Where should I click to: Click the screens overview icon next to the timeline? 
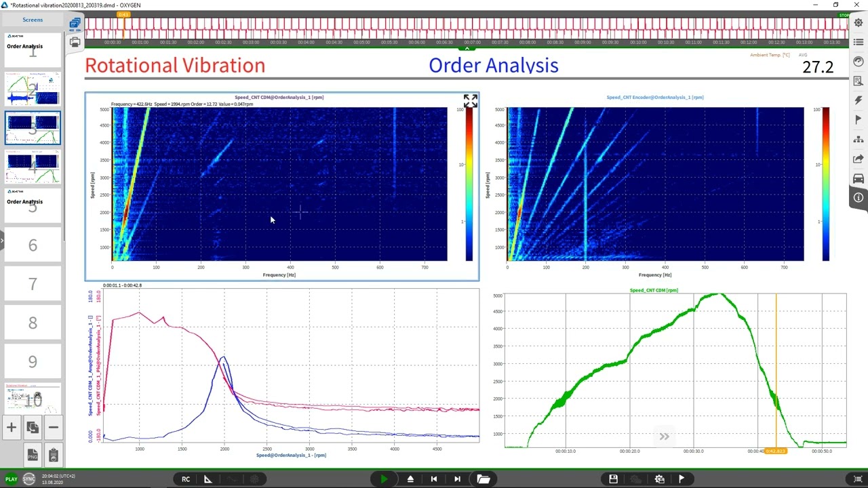[x=75, y=24]
